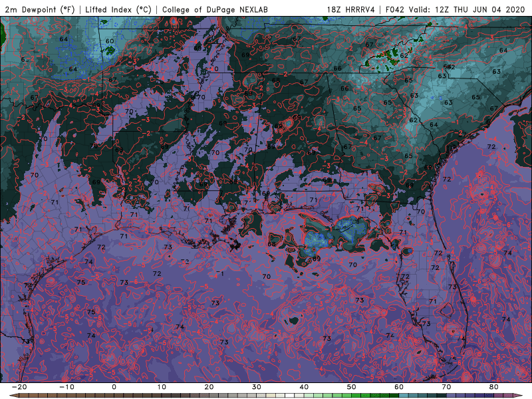This screenshot has width=532, height=399.
Task: Click the 'Lifted Index (°C)' header label
Action: point(118,9)
